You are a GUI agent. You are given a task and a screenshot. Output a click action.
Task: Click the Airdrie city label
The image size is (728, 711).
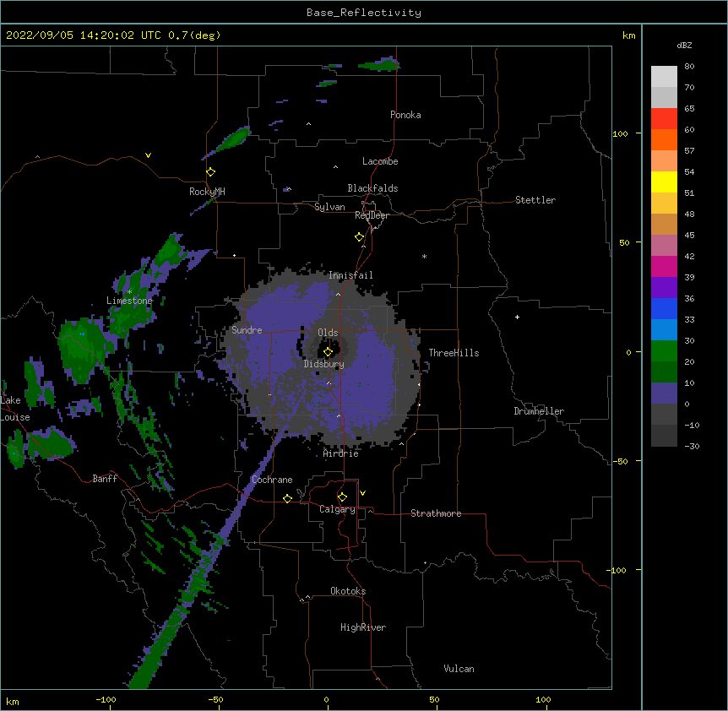click(341, 453)
